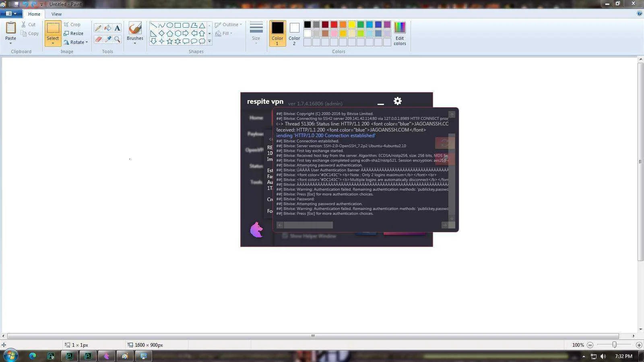Screen dimensions: 644x362
Task: Pick the Triangle shape
Action: point(202,25)
